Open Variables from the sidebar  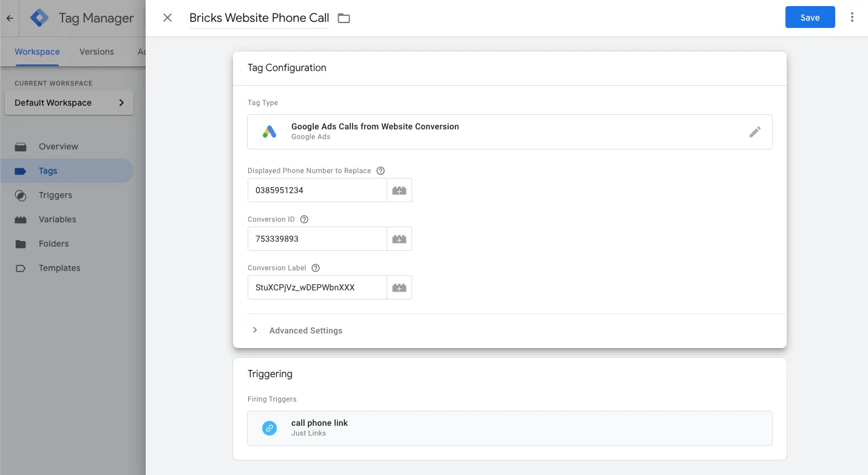pyautogui.click(x=58, y=219)
